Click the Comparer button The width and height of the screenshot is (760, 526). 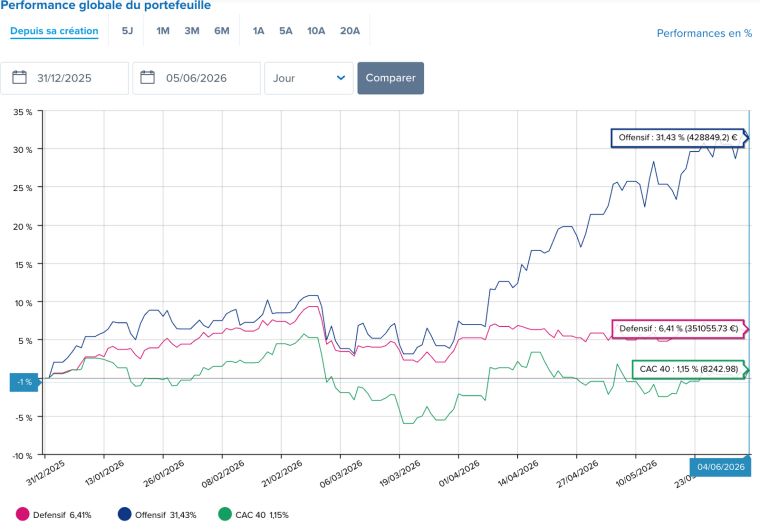click(x=391, y=78)
